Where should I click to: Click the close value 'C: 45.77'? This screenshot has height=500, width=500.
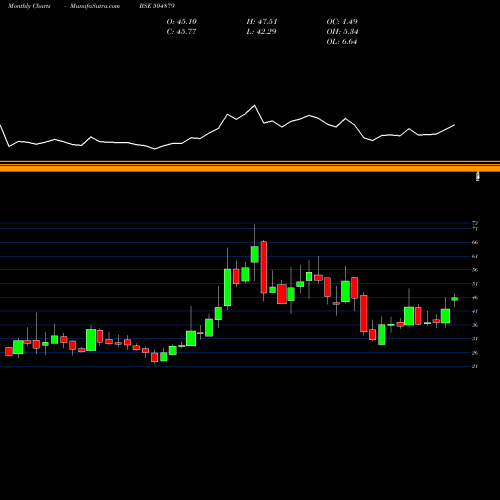tap(182, 32)
